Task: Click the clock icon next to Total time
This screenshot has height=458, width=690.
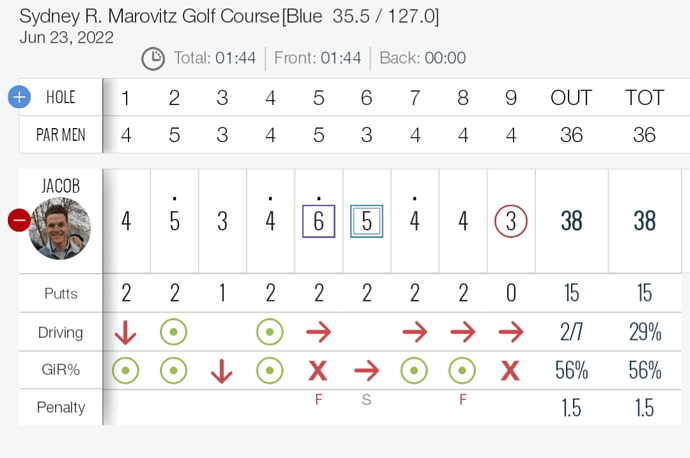Action: [x=153, y=59]
